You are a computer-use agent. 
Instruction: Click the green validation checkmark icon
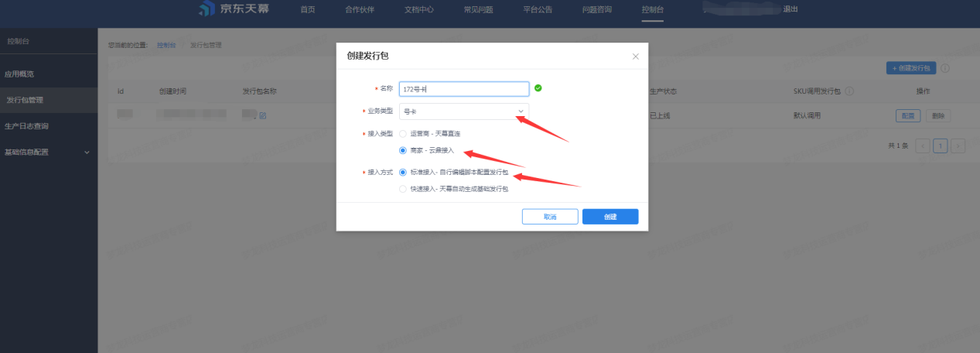(538, 88)
